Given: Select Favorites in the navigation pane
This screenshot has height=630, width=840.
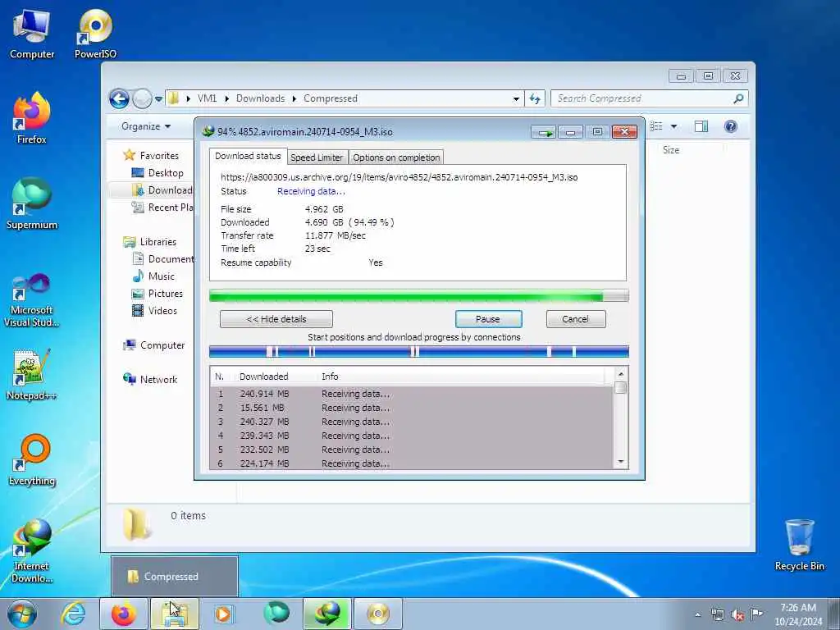Looking at the screenshot, I should click(159, 155).
